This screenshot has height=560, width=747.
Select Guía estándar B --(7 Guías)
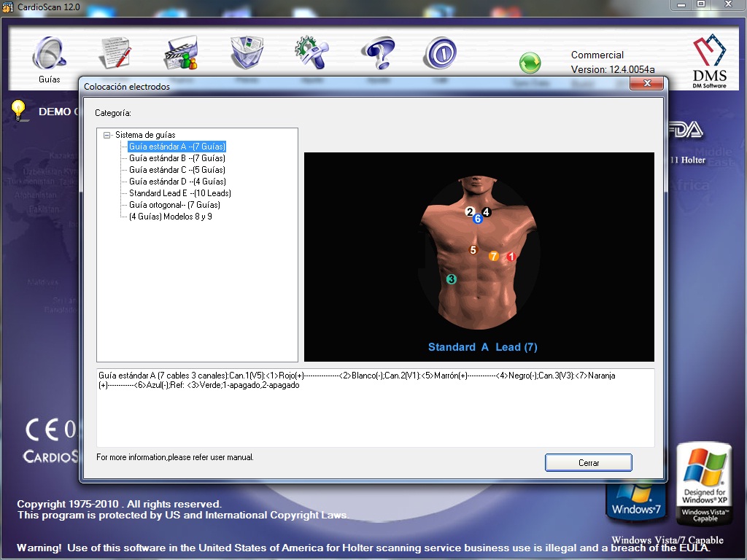(x=177, y=158)
